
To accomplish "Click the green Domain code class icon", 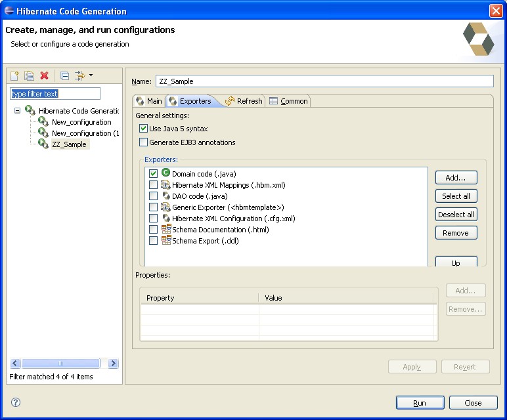I will 166,173.
